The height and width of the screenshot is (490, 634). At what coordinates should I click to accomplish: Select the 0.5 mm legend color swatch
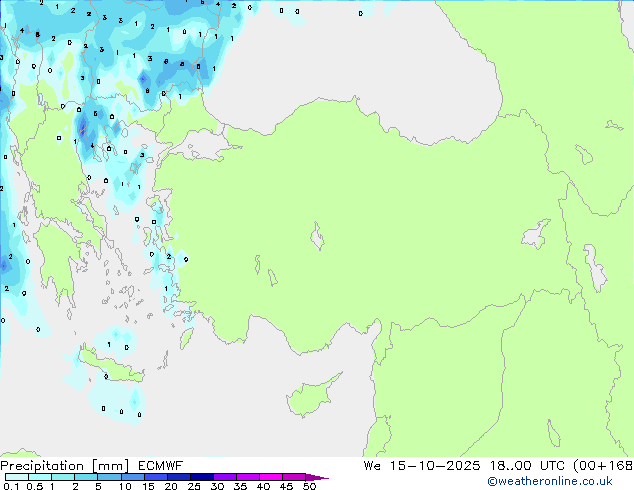[x=40, y=477]
